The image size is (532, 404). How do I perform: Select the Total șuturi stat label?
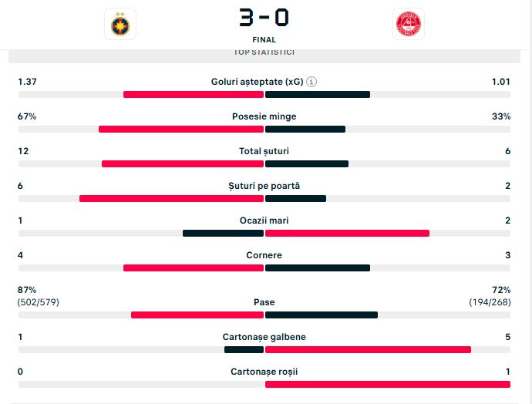[264, 151]
